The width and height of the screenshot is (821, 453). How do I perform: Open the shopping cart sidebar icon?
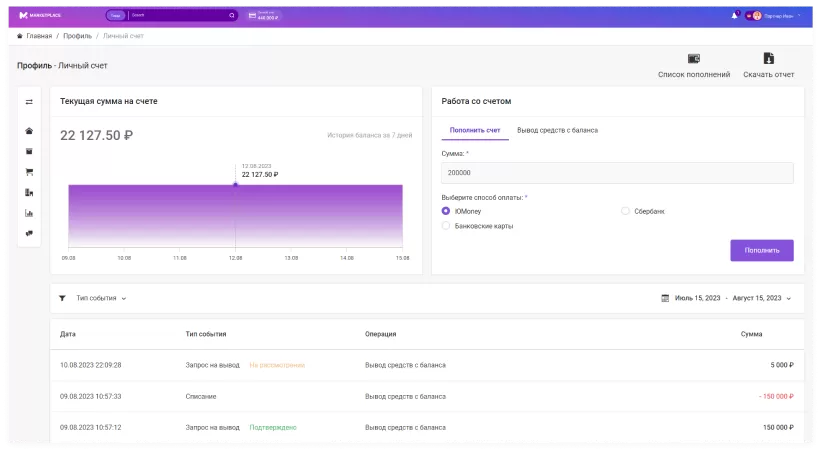point(29,172)
